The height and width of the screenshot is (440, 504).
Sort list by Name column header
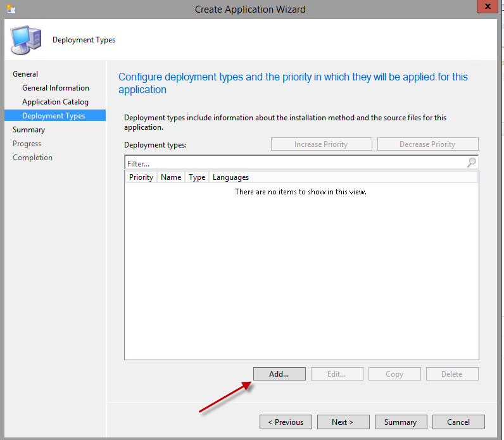pyautogui.click(x=171, y=177)
